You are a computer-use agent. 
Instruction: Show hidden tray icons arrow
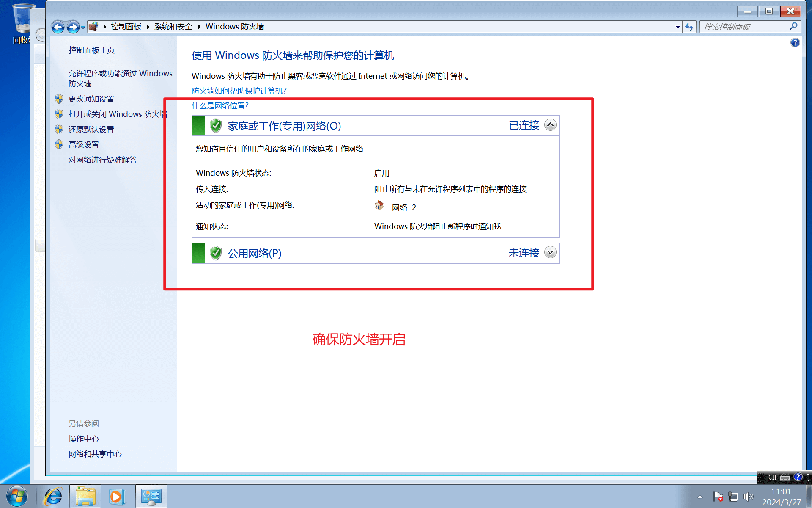point(700,497)
